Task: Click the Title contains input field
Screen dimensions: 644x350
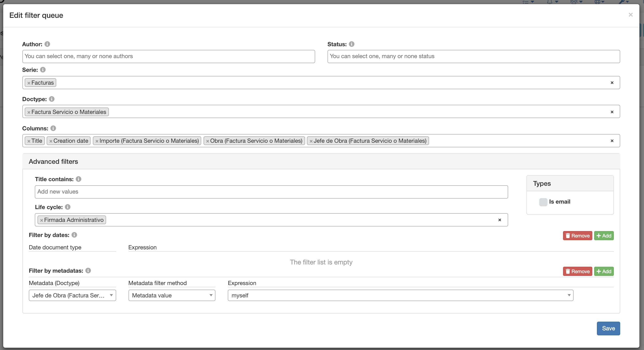Action: click(x=271, y=192)
